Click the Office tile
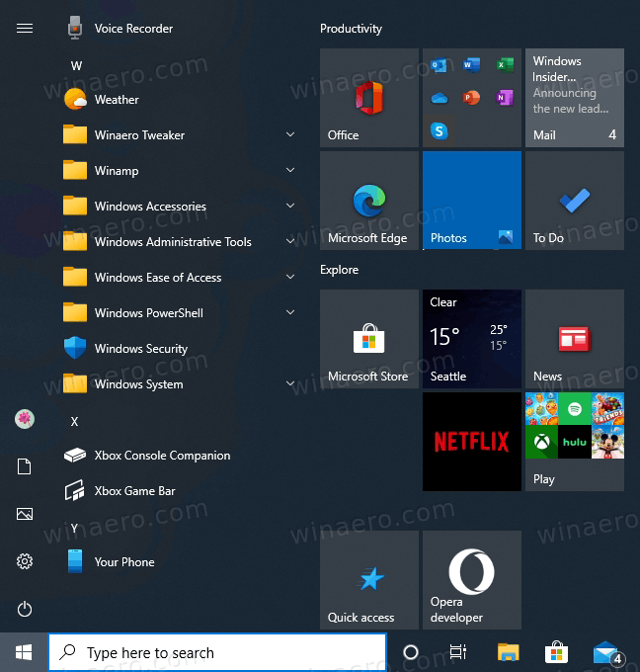The height and width of the screenshot is (672, 640). (x=369, y=98)
